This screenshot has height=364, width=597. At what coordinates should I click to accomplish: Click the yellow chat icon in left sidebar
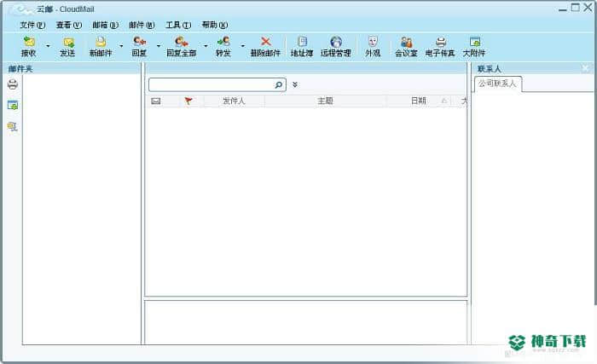pos(12,126)
